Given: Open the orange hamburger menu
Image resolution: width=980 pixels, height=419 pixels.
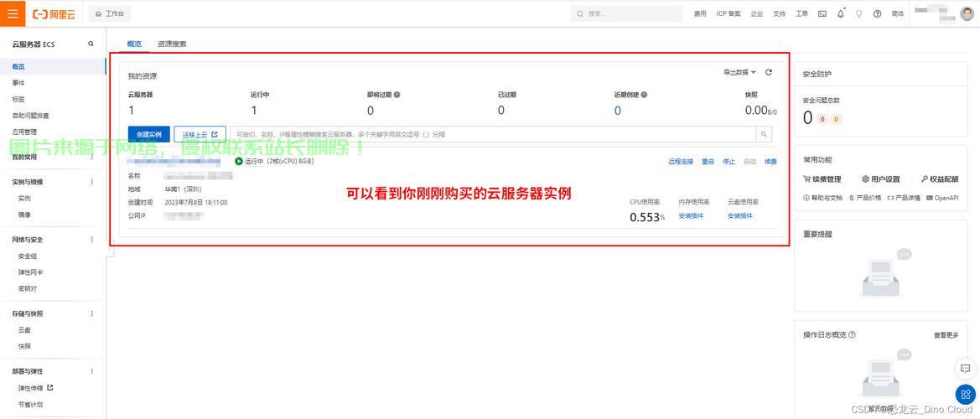Looking at the screenshot, I should click(x=13, y=13).
